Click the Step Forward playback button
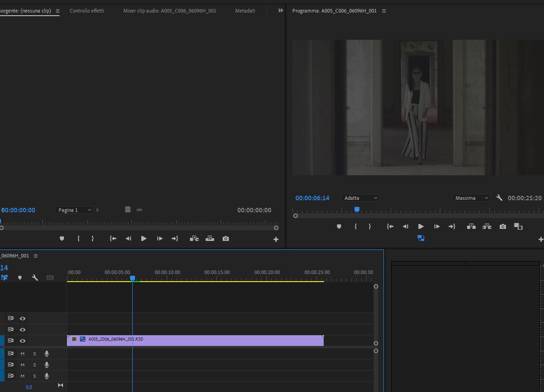This screenshot has height=392, width=544. click(436, 226)
